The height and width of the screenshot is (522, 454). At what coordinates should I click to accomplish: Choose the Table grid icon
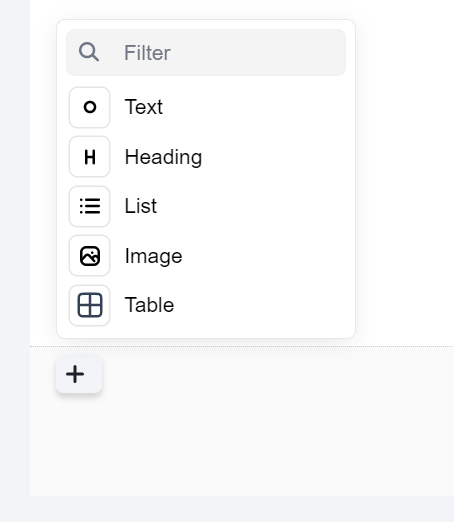click(90, 305)
